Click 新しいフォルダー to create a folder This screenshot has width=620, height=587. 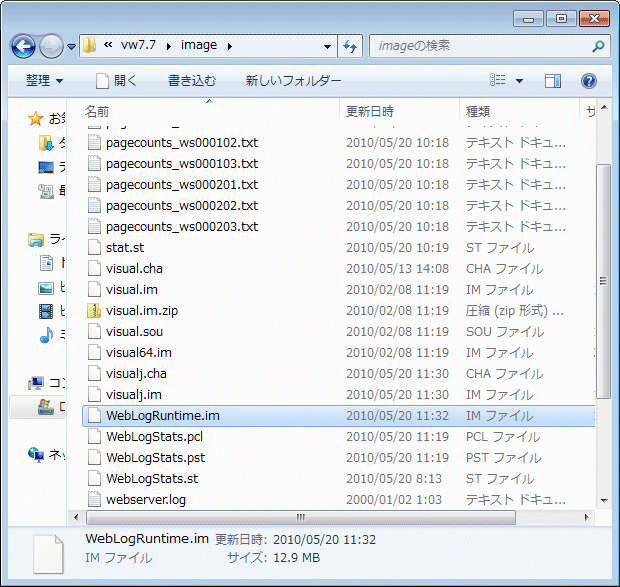click(293, 80)
